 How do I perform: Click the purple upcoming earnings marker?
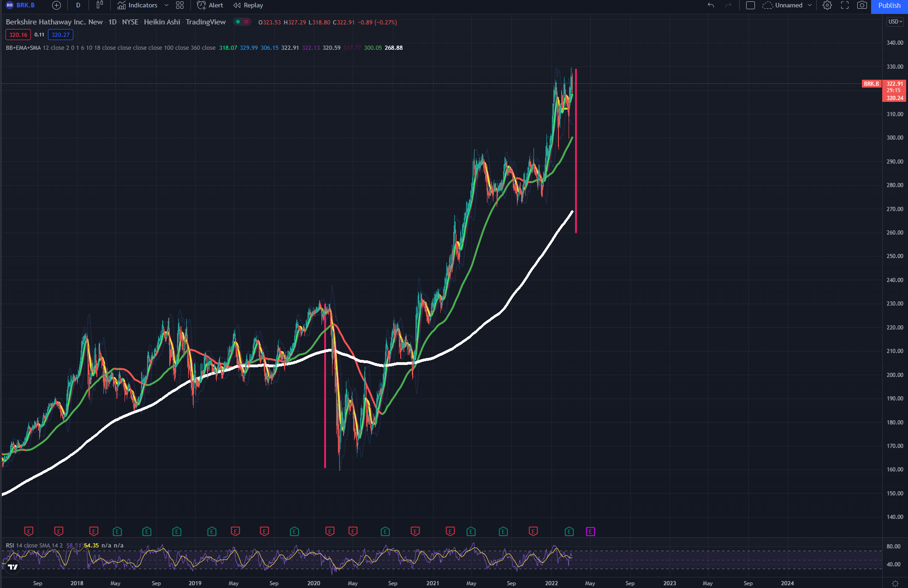click(590, 532)
